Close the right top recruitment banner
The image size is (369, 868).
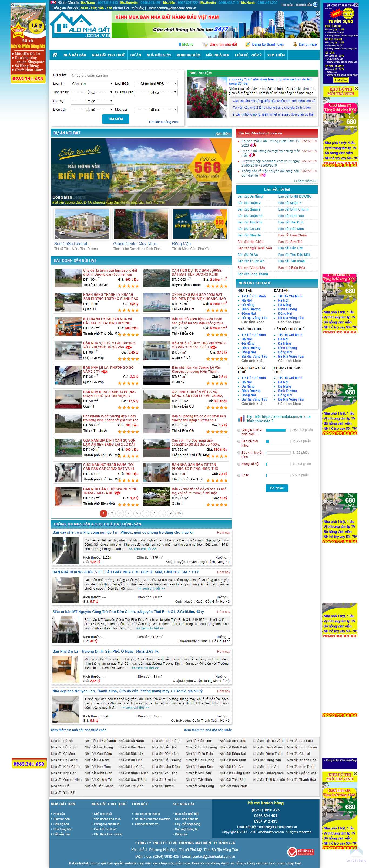356,5
